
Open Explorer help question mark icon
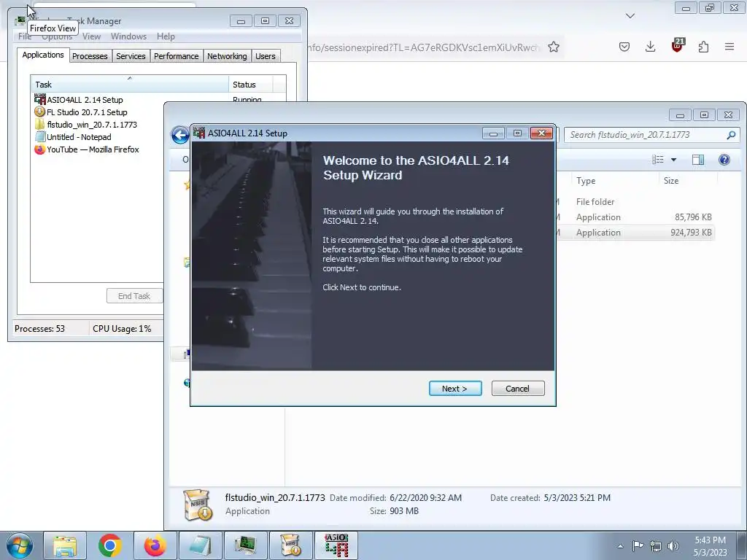724,160
